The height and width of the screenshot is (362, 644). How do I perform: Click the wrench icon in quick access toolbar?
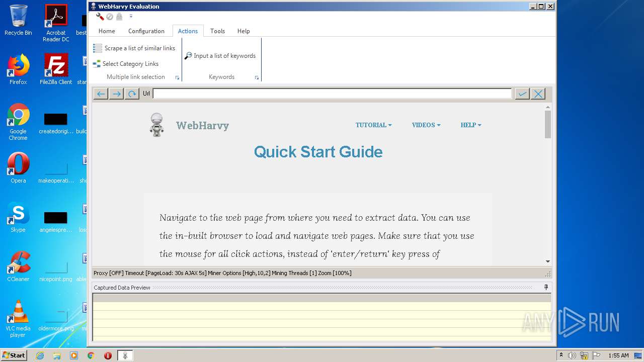(x=100, y=17)
